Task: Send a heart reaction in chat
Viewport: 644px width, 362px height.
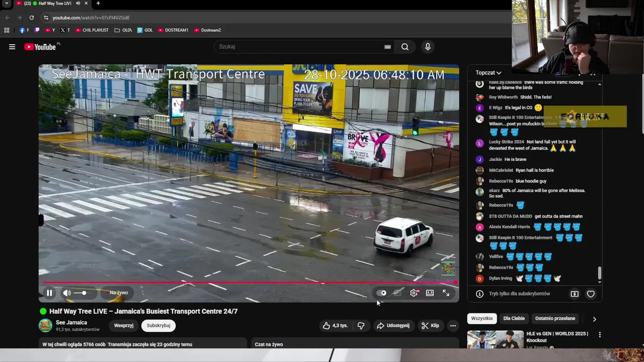Action: click(x=591, y=294)
